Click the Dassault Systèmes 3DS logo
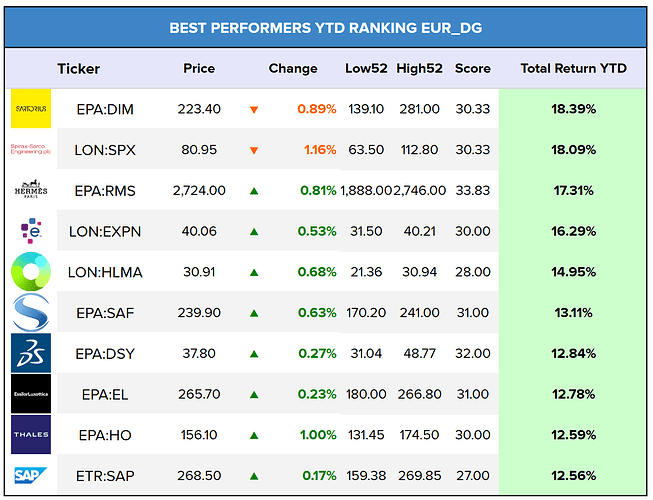Screen dimensions: 653x500 [31, 353]
